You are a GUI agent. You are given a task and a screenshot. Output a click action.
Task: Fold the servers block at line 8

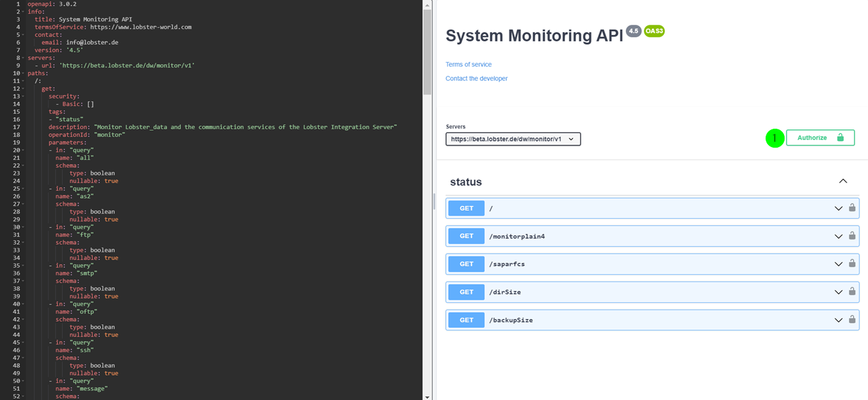coord(23,58)
